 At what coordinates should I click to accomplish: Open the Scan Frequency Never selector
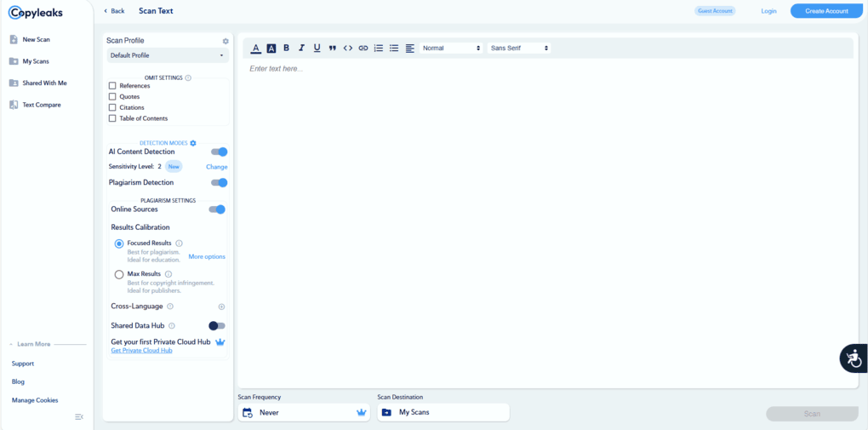pyautogui.click(x=304, y=412)
